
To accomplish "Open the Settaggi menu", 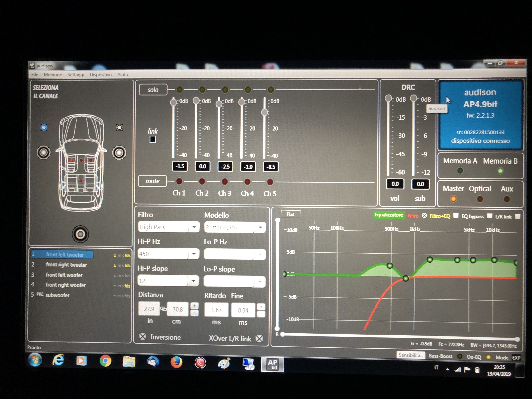I will coord(76,75).
